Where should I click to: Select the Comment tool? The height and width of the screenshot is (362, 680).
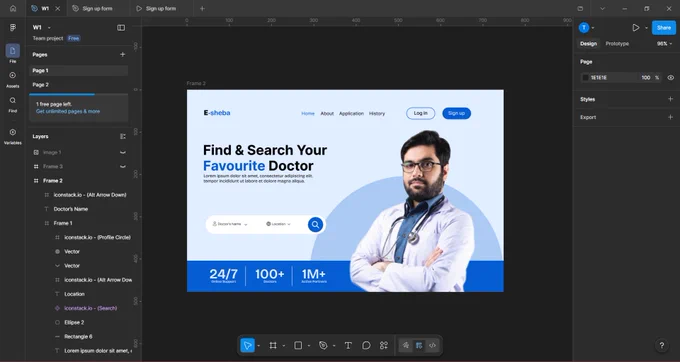366,346
